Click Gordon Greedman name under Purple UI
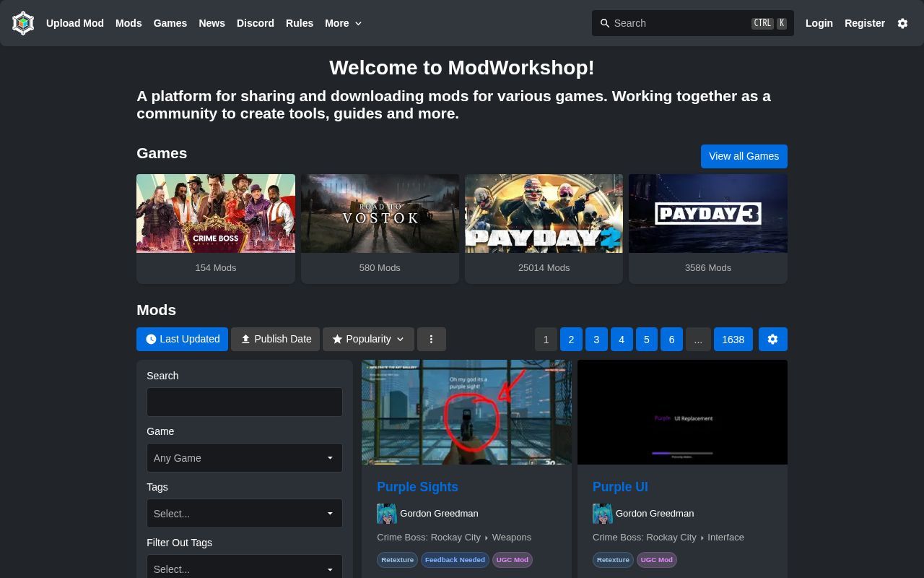Viewport: 924px width, 578px height. point(655,514)
